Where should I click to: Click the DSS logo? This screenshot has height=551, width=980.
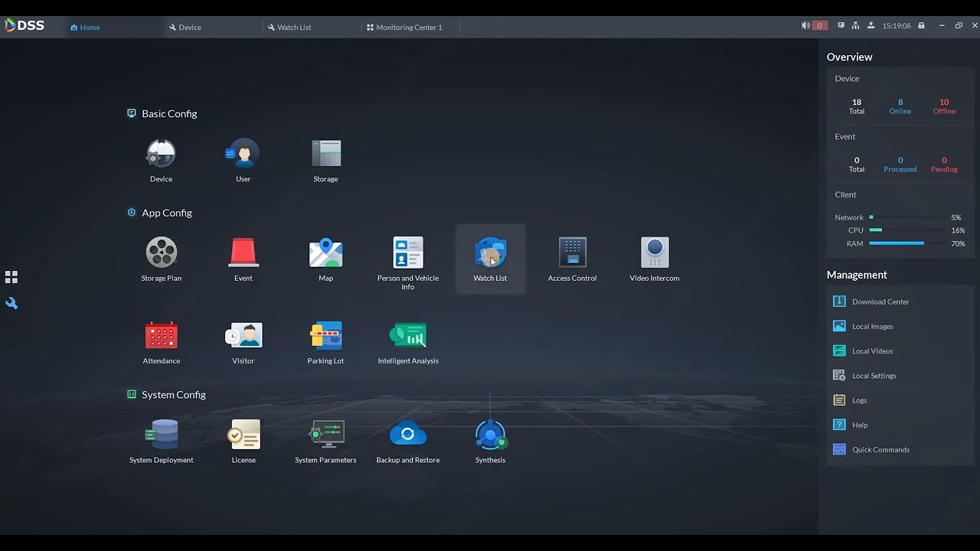24,25
